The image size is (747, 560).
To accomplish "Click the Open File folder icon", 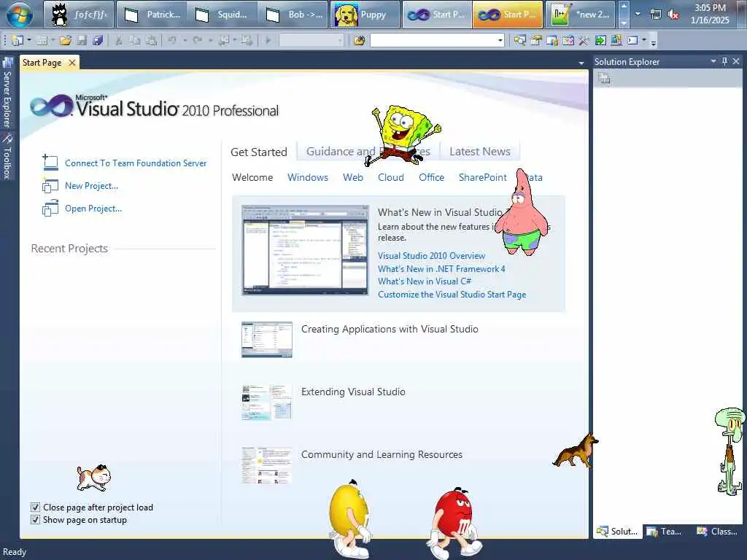I will tap(66, 41).
